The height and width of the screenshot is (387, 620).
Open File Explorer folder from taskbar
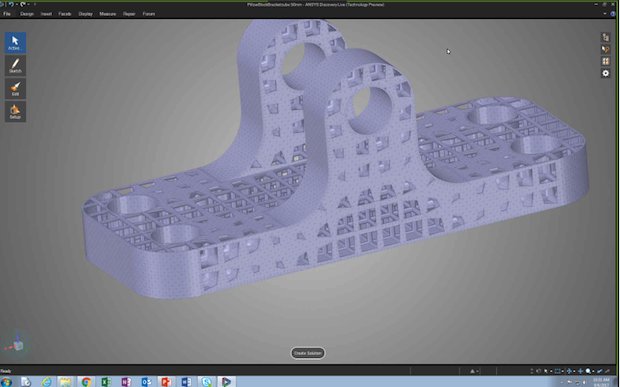(x=66, y=381)
